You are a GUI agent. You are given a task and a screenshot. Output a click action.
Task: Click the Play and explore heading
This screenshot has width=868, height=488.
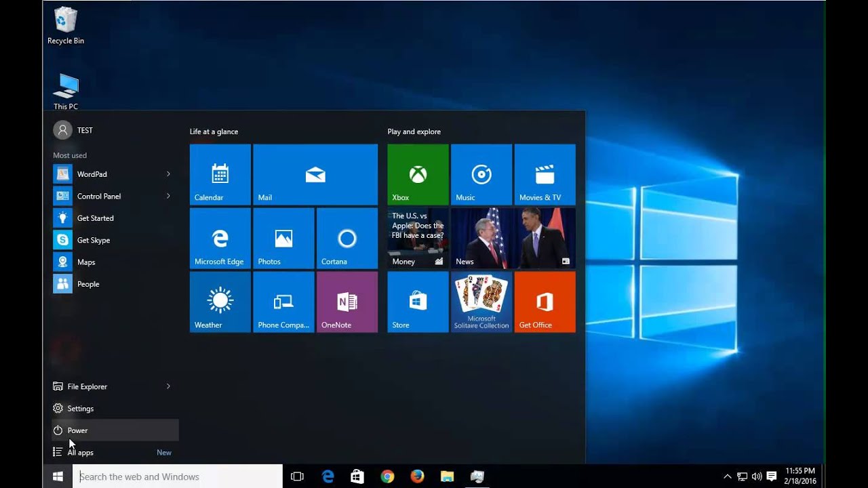(414, 131)
